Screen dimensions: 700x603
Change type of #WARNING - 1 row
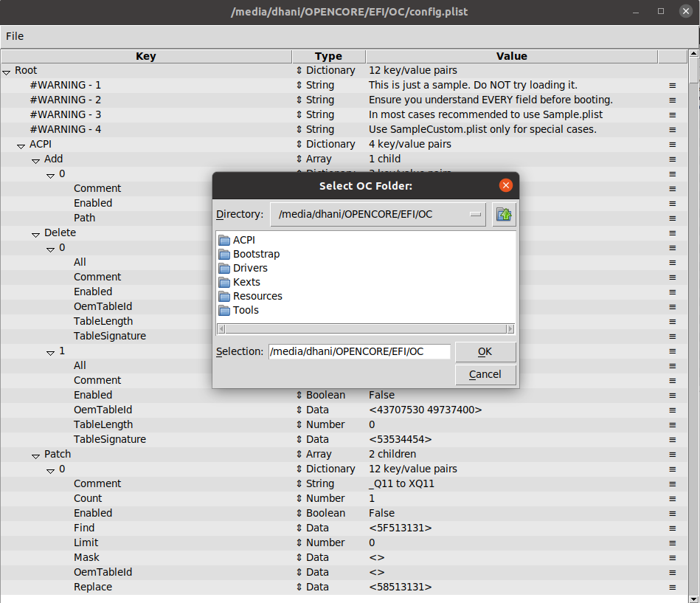point(299,85)
